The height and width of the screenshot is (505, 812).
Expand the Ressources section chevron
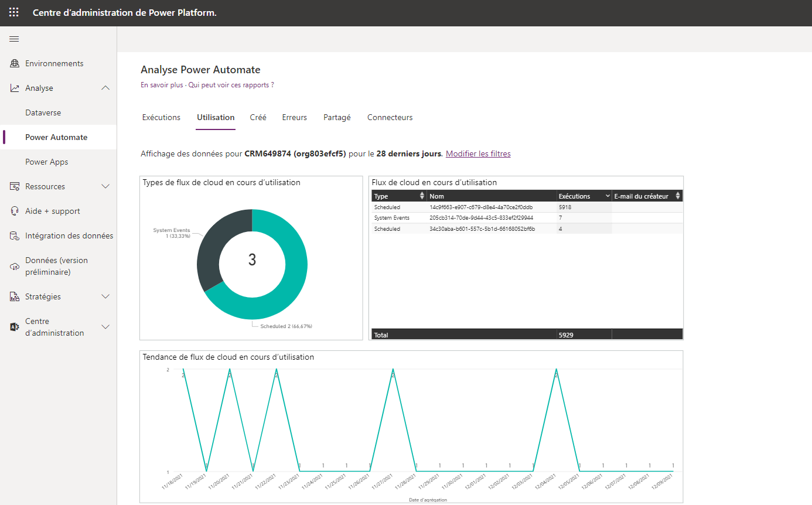coord(105,186)
